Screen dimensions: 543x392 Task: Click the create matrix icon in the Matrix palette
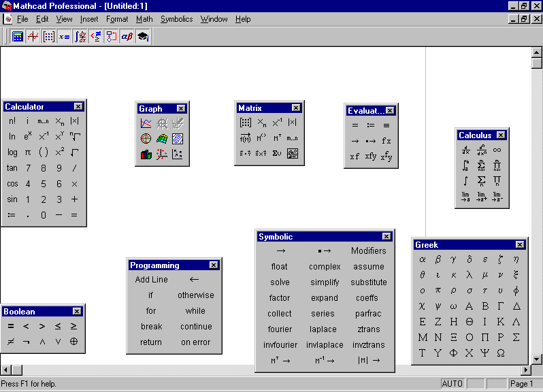pos(246,122)
